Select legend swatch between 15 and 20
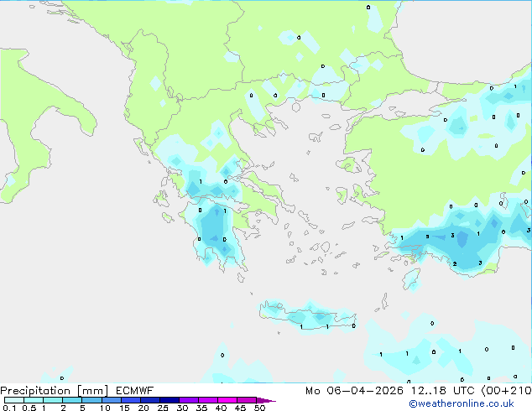 click(x=130, y=400)
